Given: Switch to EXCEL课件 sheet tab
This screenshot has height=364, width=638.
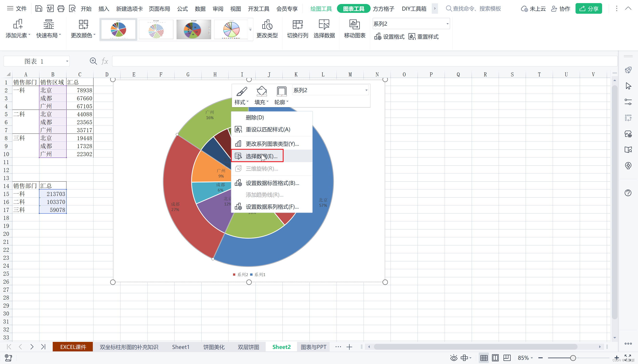Looking at the screenshot, I should click(x=73, y=347).
